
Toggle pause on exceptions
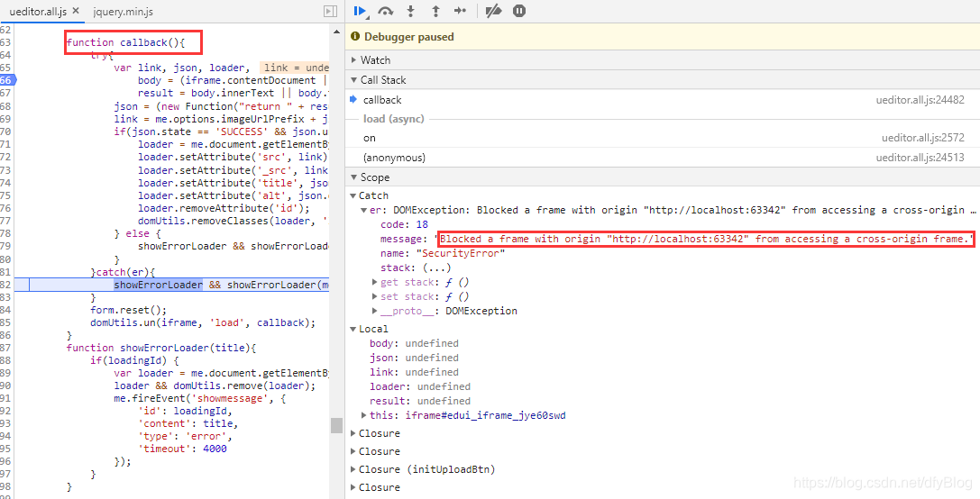(518, 11)
